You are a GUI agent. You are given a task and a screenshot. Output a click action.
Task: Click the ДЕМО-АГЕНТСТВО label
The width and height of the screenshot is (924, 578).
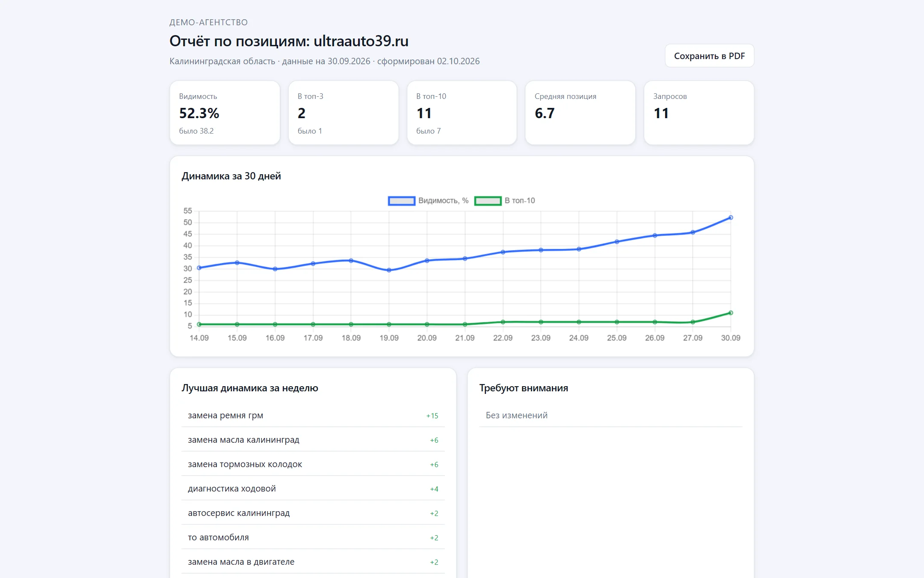tap(208, 22)
